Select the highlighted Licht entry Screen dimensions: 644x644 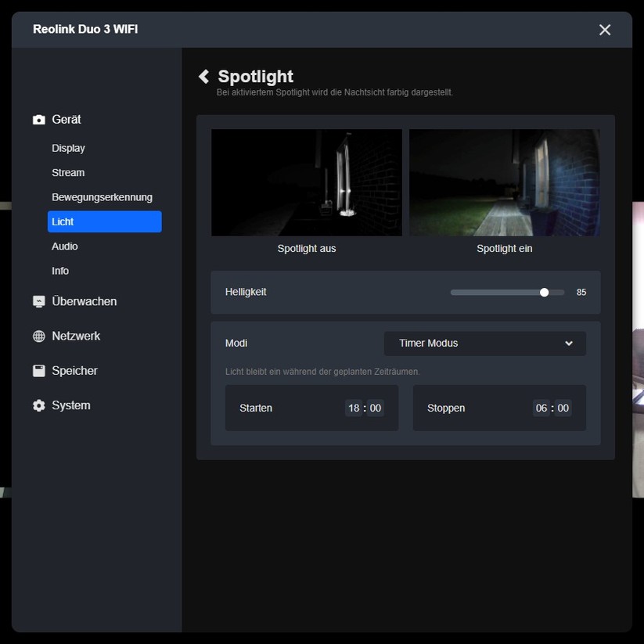(x=104, y=221)
